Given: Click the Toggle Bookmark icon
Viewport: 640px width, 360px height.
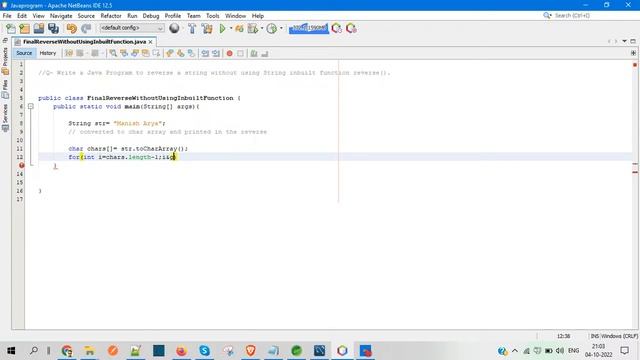Looking at the screenshot, I should pos(191,53).
